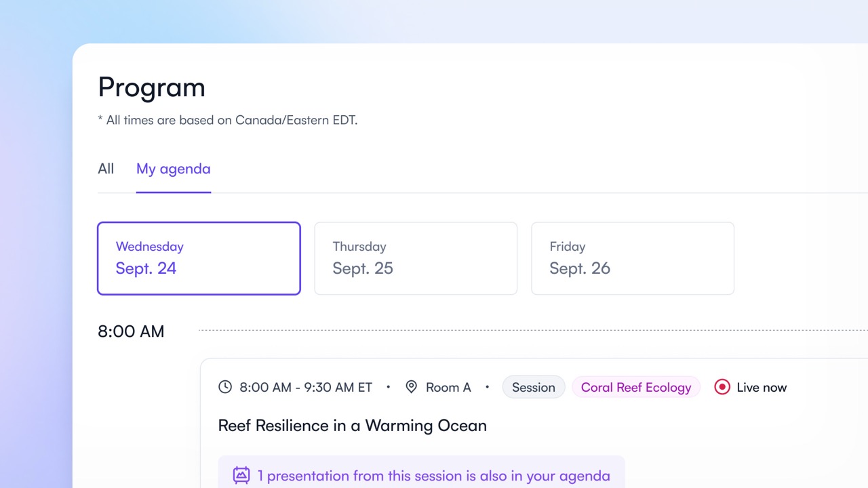Click the Coral Reef Ecology track tag

pyautogui.click(x=636, y=387)
